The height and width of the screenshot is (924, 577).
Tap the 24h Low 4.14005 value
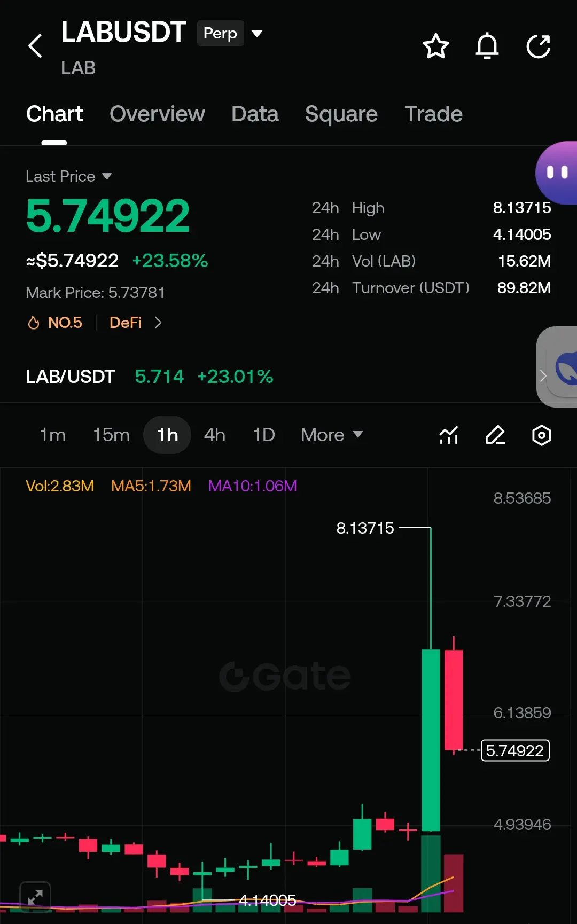[x=522, y=234]
